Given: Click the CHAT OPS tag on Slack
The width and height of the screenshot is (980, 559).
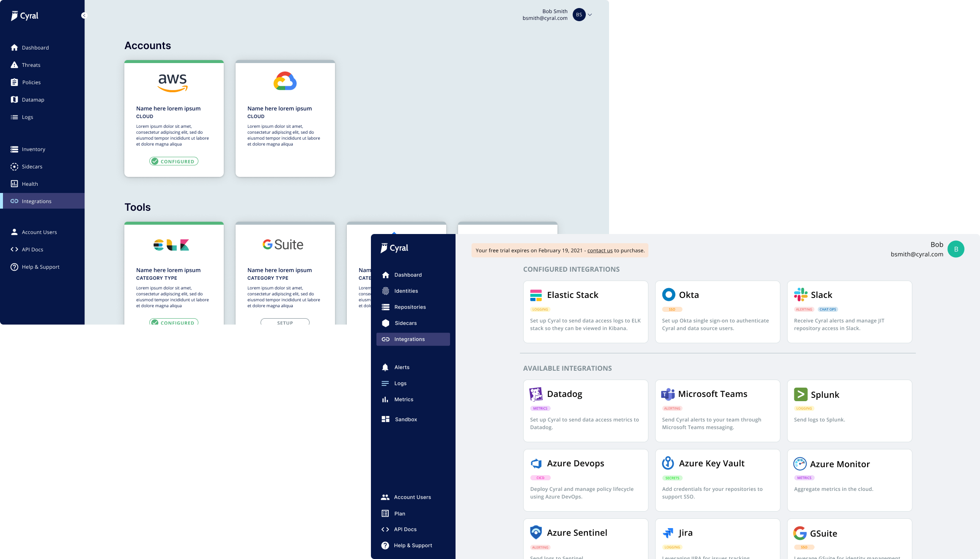Looking at the screenshot, I should 828,309.
